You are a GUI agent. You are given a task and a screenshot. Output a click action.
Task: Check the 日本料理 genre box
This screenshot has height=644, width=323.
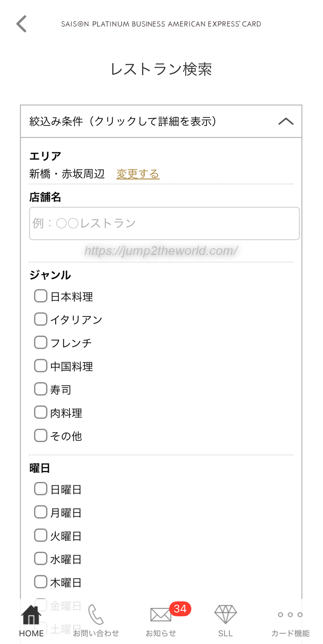[41, 296]
